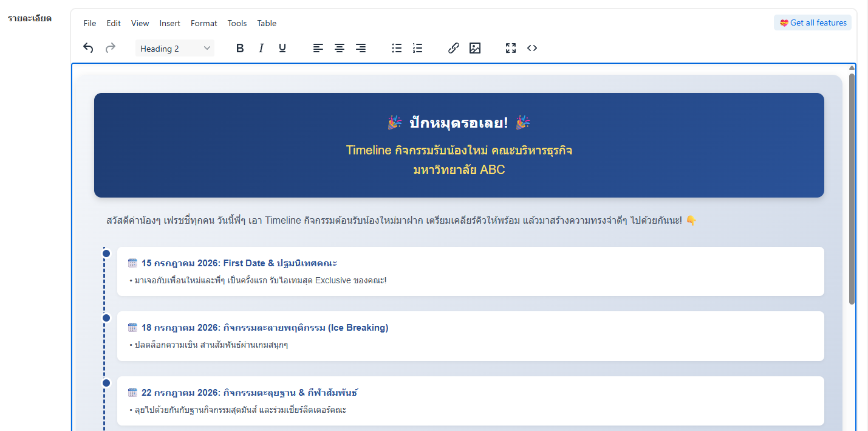Image resolution: width=868 pixels, height=431 pixels.
Task: Insert an image
Action: [475, 48]
